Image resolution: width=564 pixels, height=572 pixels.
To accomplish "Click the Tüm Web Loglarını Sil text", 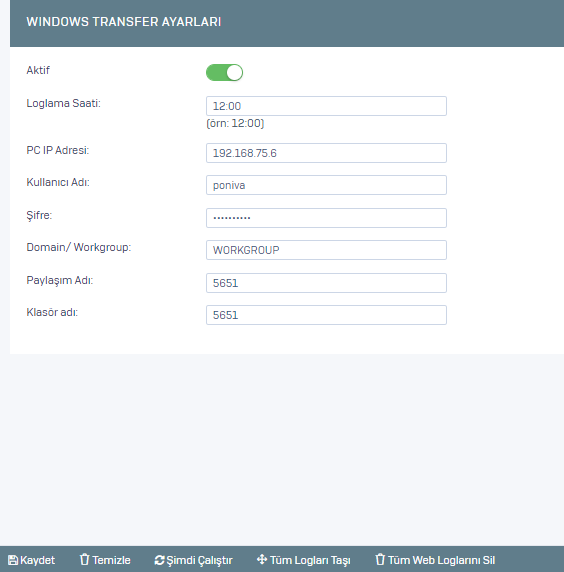I will (441, 560).
